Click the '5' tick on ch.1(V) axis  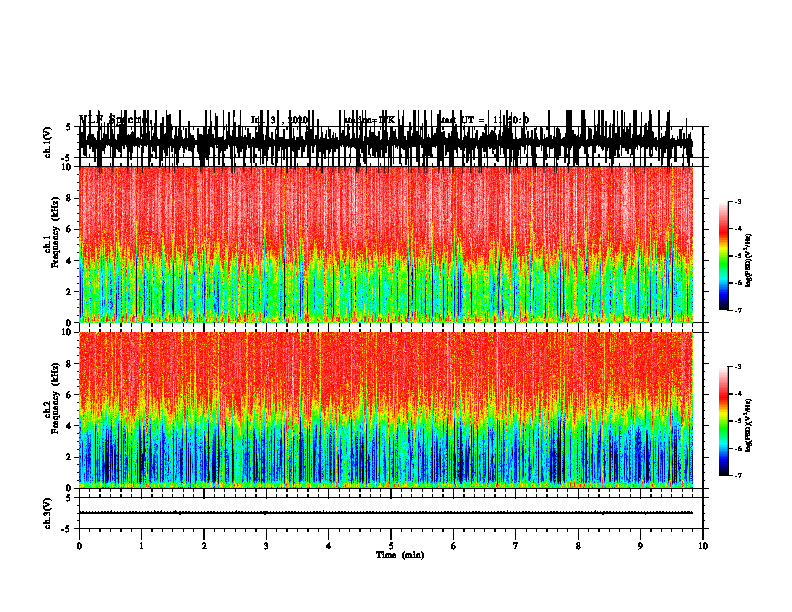68,127
